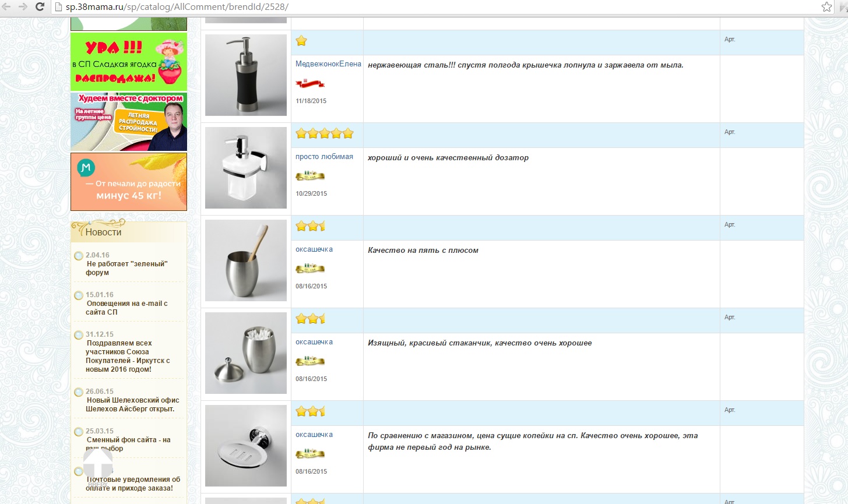This screenshot has width=848, height=504.
Task: Reload the current page
Action: point(40,6)
